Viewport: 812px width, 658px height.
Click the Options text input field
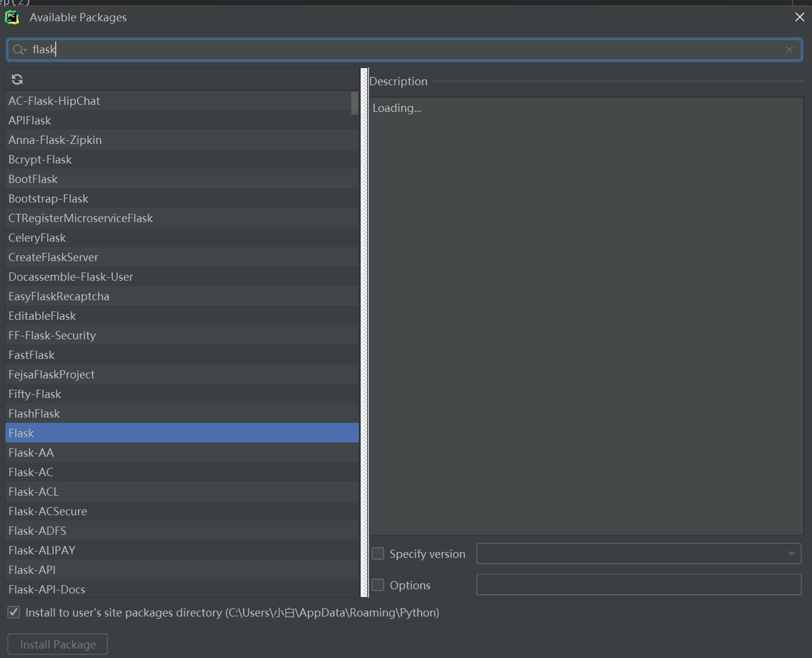pos(639,585)
